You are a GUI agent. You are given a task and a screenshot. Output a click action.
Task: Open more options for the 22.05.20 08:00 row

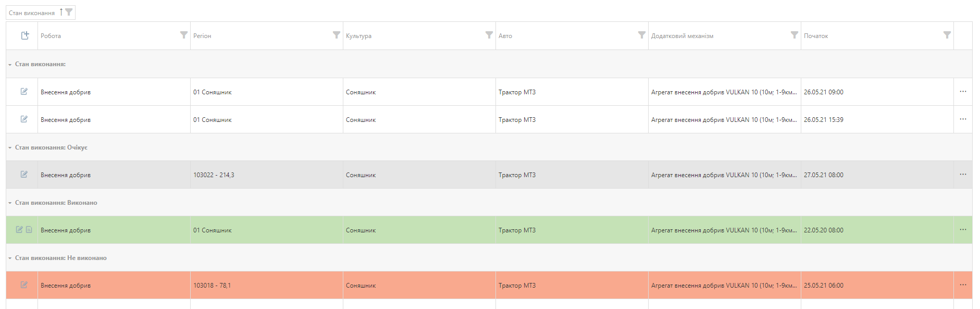[x=963, y=230]
